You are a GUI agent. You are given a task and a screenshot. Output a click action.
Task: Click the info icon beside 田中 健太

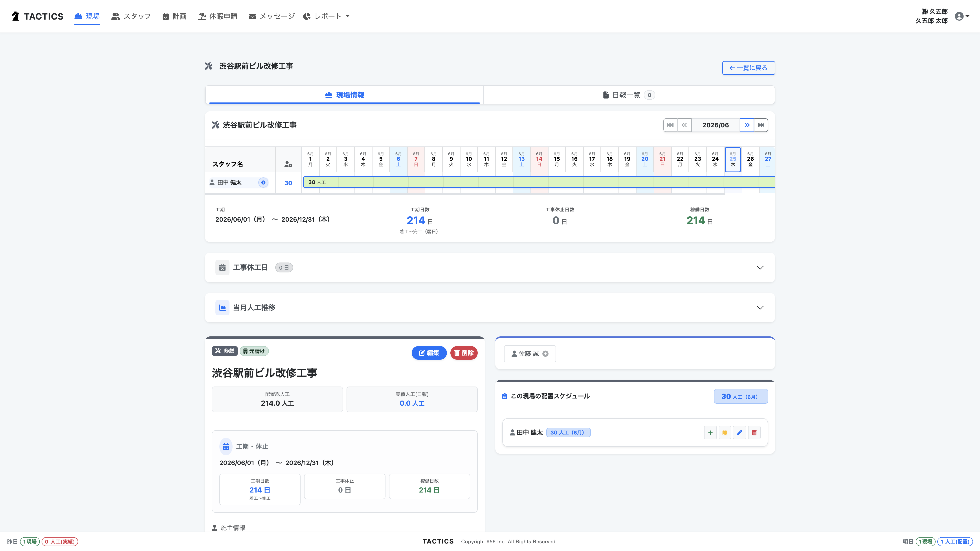[263, 182]
